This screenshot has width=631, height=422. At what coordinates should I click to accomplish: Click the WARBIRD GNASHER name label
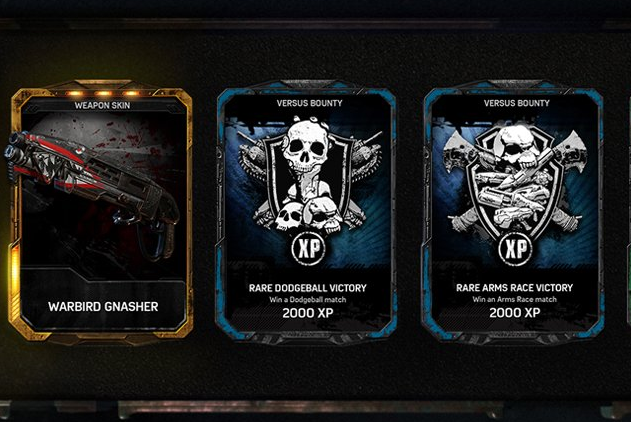(103, 307)
